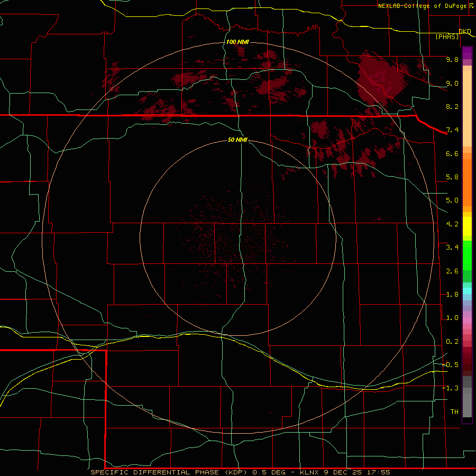476x476 pixels.
Task: Click the 50 NMI range ring label
Action: [x=237, y=140]
